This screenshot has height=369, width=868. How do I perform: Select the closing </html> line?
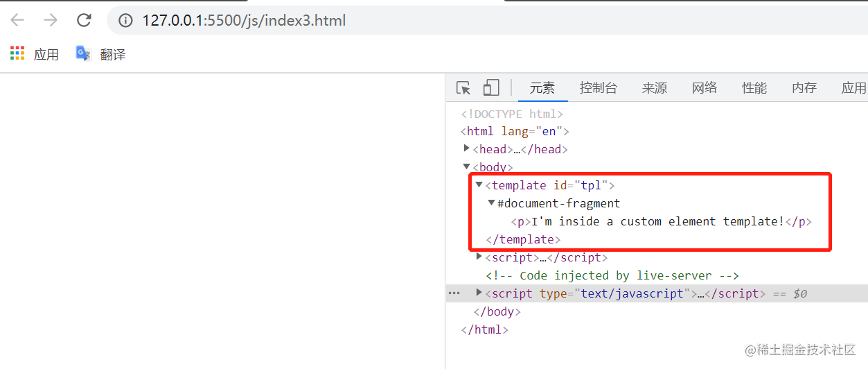[484, 329]
